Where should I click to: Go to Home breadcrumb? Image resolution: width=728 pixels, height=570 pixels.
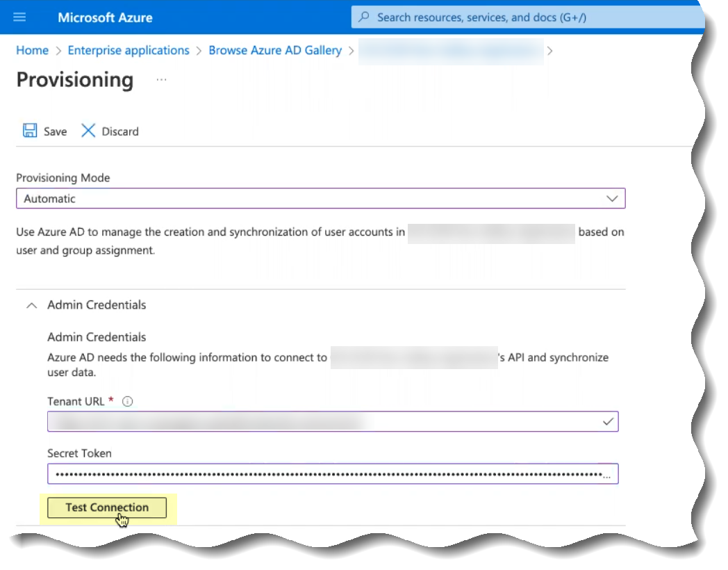[32, 50]
